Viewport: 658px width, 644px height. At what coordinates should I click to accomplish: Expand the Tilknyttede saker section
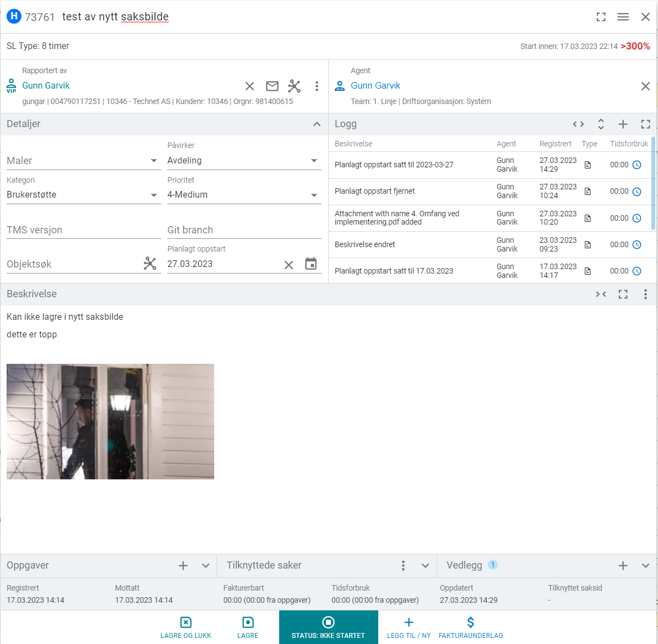coord(426,565)
